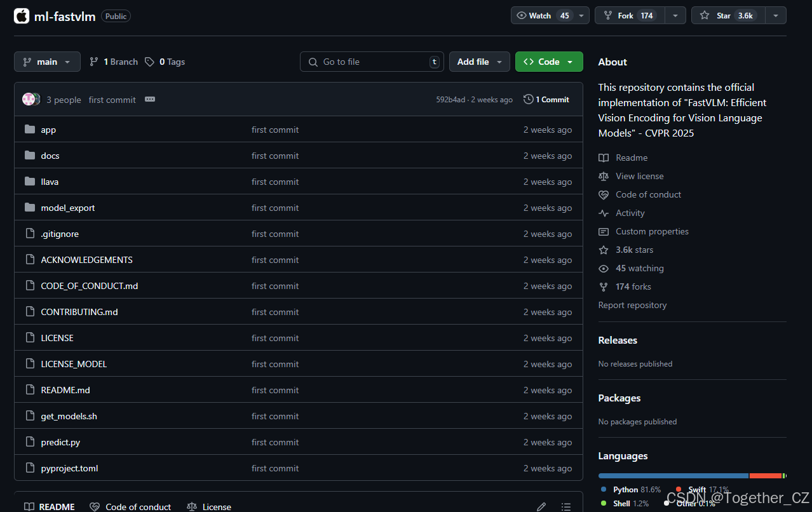
Task: Open the View license link in About
Action: (x=639, y=176)
